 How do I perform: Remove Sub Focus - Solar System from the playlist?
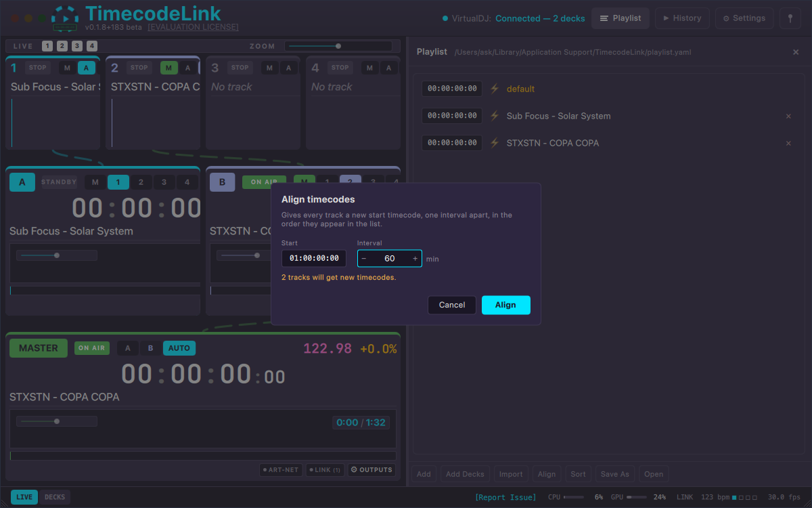tap(788, 116)
